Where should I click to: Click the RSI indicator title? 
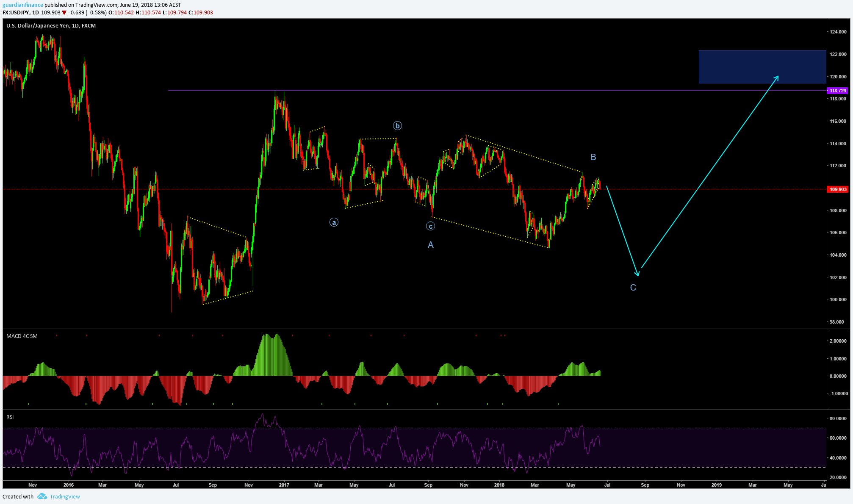click(10, 417)
